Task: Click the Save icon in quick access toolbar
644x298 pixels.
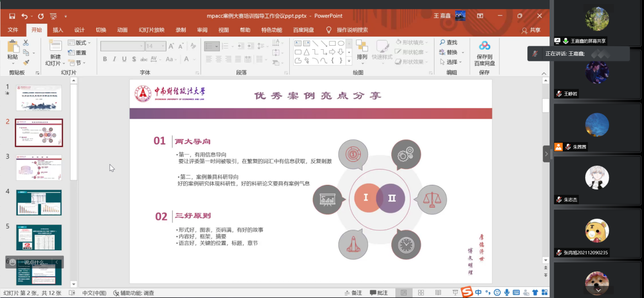Action: 12,16
